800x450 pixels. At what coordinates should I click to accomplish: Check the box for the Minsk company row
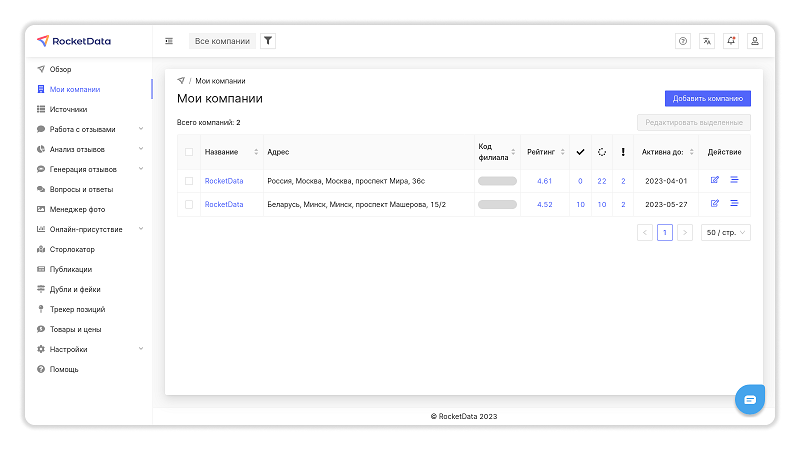(x=188, y=204)
